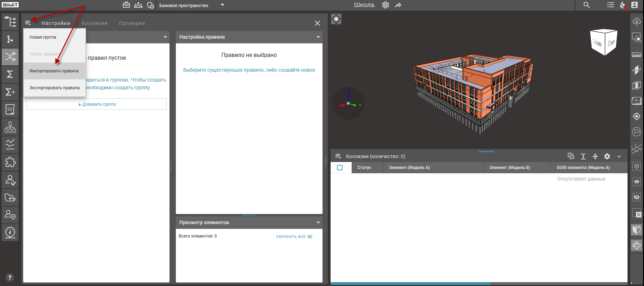644x286 pixels.
Task: Toggle the hidden elements crossed-eye icon
Action: point(636,197)
